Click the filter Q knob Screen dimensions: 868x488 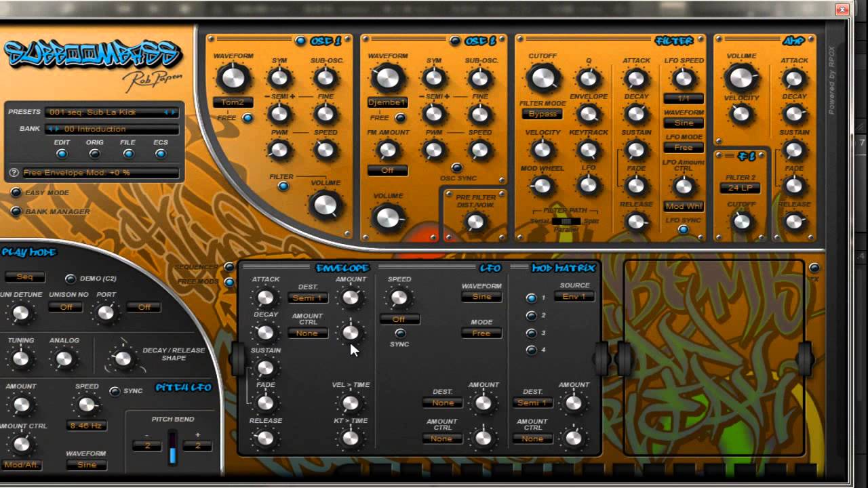(x=589, y=79)
